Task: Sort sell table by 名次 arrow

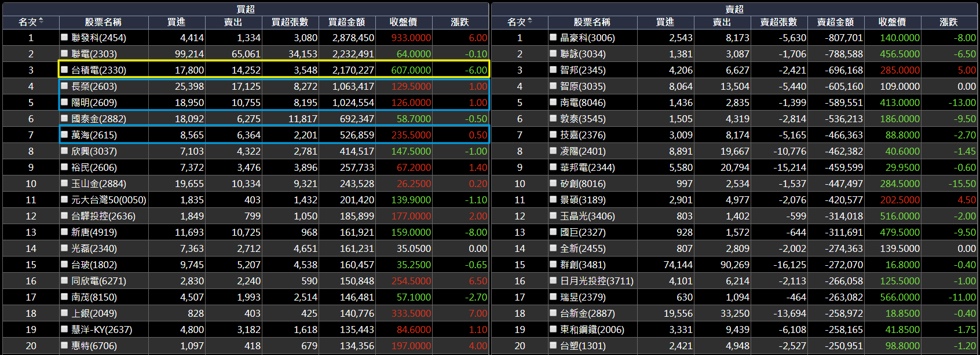Action: 530,21
